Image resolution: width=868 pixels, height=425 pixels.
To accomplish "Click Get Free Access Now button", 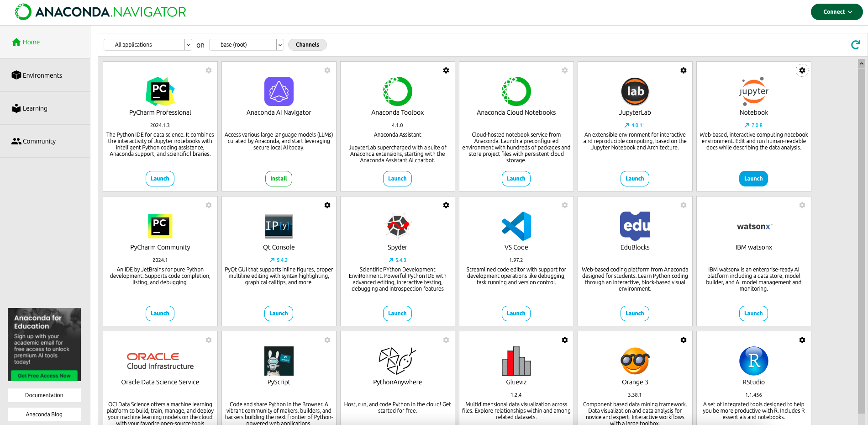I will [x=44, y=376].
